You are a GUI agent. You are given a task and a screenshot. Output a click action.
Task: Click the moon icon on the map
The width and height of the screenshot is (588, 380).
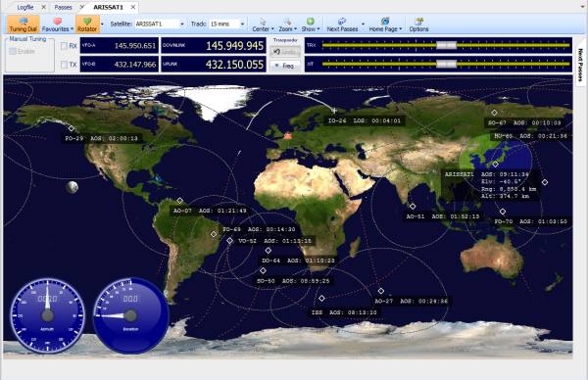[72, 187]
